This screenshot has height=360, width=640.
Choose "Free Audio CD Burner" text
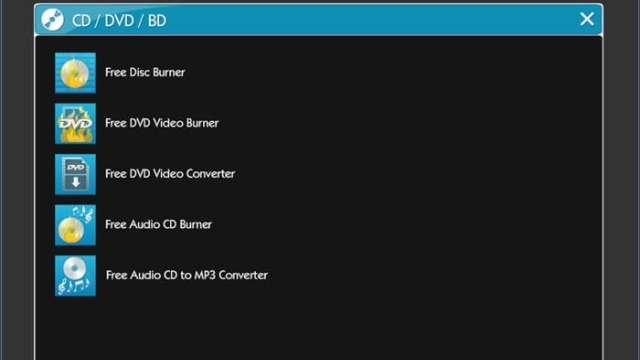[158, 224]
